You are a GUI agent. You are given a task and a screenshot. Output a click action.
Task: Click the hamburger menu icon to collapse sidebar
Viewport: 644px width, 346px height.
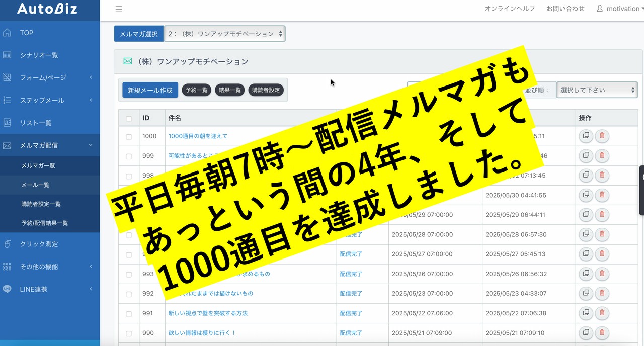tap(119, 9)
